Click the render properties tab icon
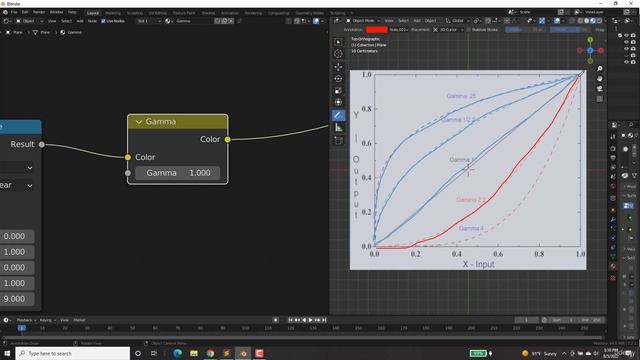This screenshot has width=640, height=360. click(x=613, y=149)
